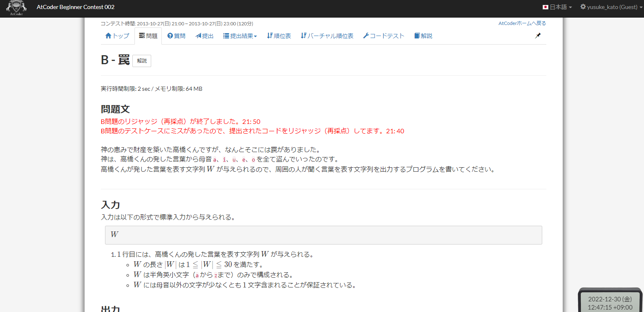Click the sentence starting 神の恵みで財産

[212, 150]
